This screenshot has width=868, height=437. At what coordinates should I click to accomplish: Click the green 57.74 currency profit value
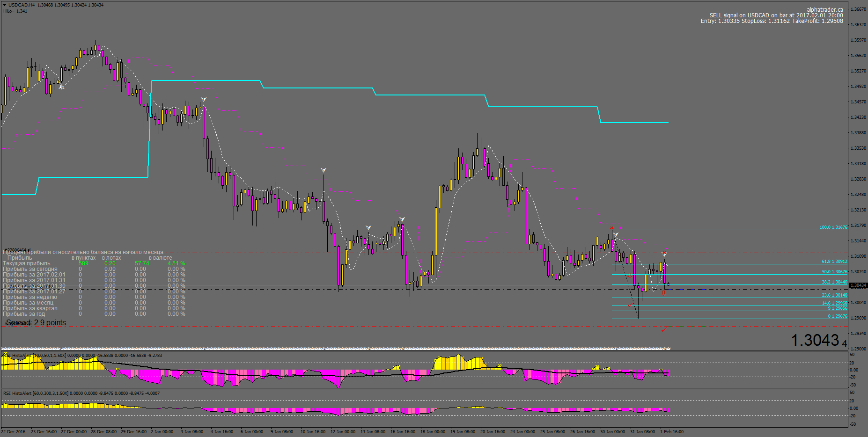click(142, 263)
